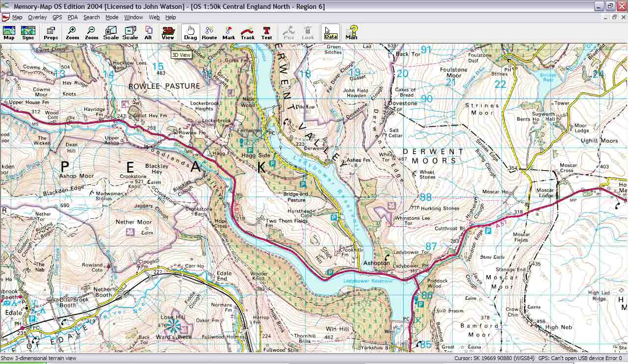Image resolution: width=628 pixels, height=364 pixels.
Task: Open Props from the toolbar
Action: [x=51, y=33]
